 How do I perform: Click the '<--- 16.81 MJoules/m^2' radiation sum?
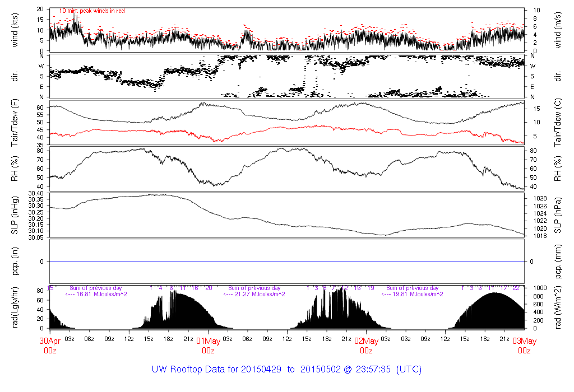96,294
